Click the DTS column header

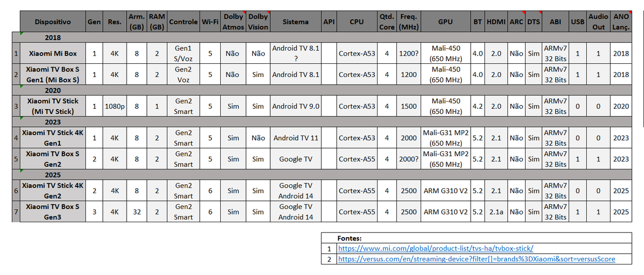(x=533, y=22)
